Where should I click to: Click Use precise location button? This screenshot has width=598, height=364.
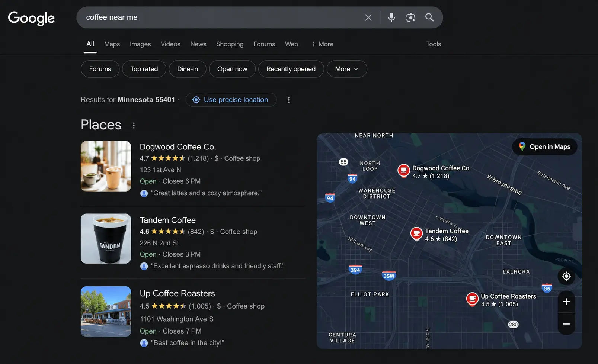pyautogui.click(x=231, y=100)
